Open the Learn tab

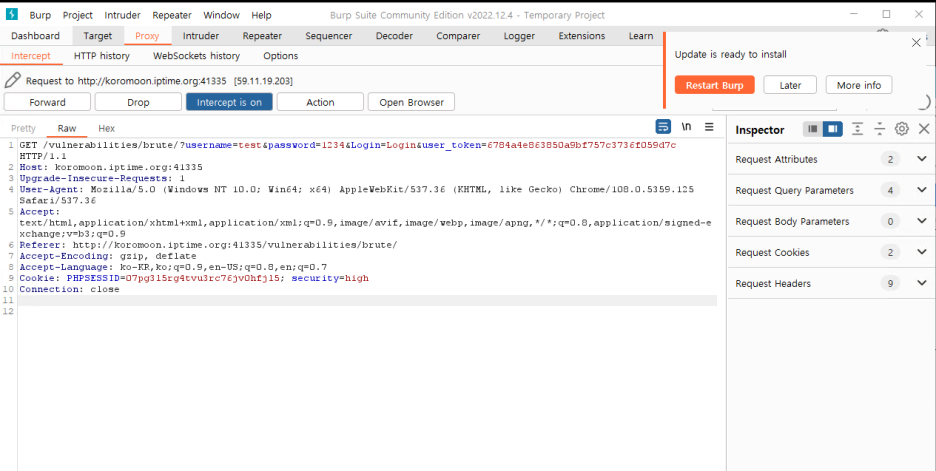[x=641, y=36]
